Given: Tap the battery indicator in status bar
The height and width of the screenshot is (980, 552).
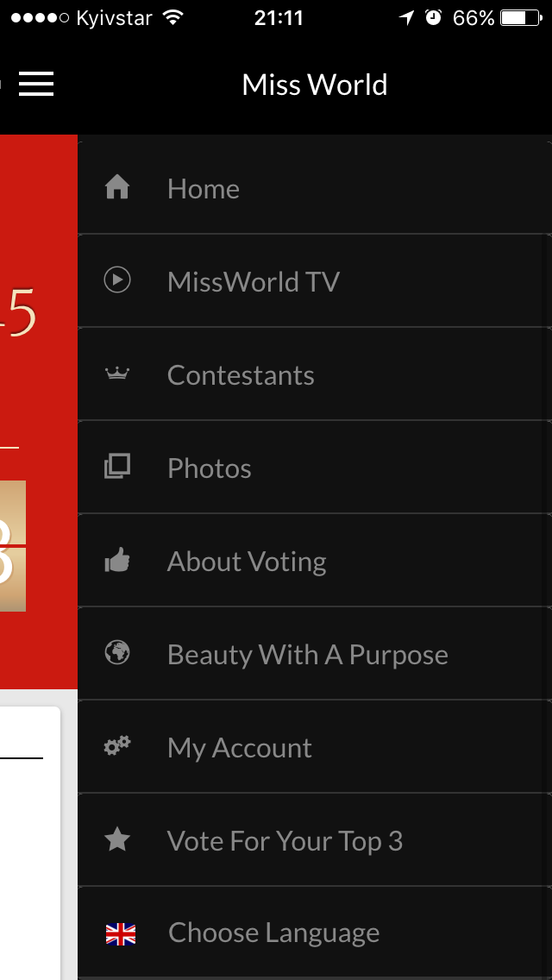Looking at the screenshot, I should [x=521, y=17].
